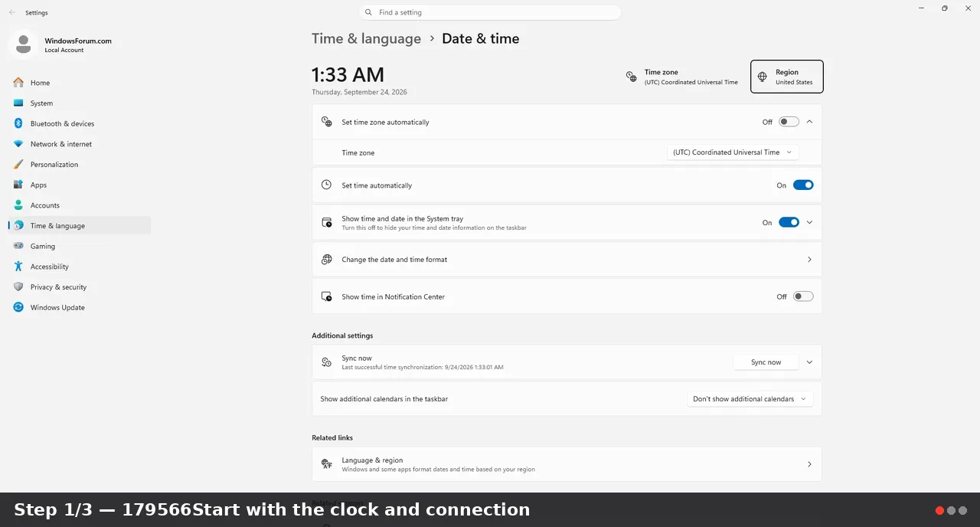Select the Bluetooth & devices icon
This screenshot has height=527, width=980.
(x=18, y=123)
